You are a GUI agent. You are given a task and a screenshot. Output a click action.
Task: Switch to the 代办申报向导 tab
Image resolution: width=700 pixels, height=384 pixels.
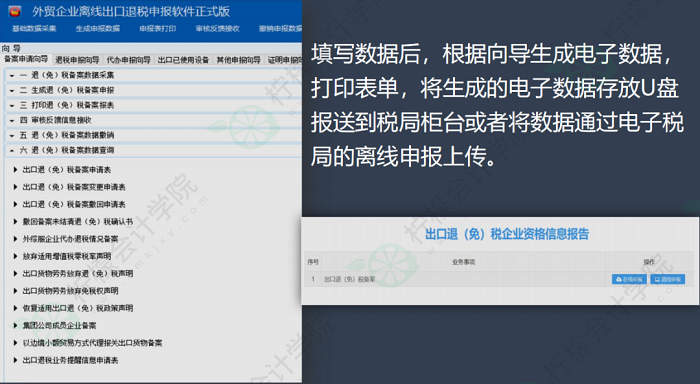(x=129, y=60)
